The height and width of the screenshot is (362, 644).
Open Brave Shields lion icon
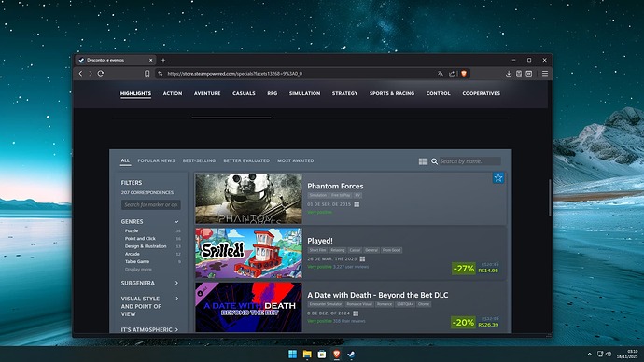(x=464, y=74)
